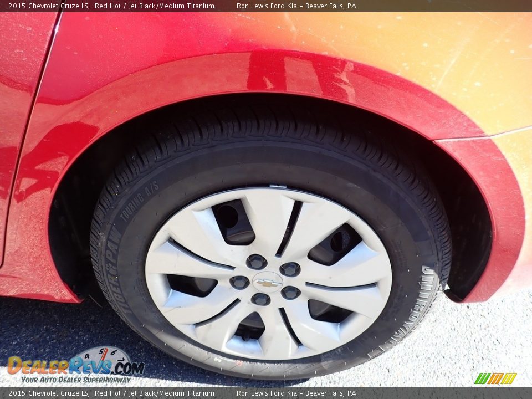The height and width of the screenshot is (399, 532).
Task: Click the gray footer caption bar
Action: [266, 392]
